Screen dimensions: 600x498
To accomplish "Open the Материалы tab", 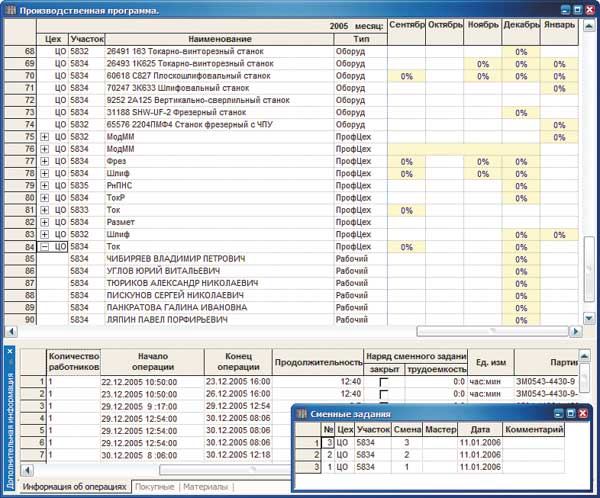I will 205,487.
